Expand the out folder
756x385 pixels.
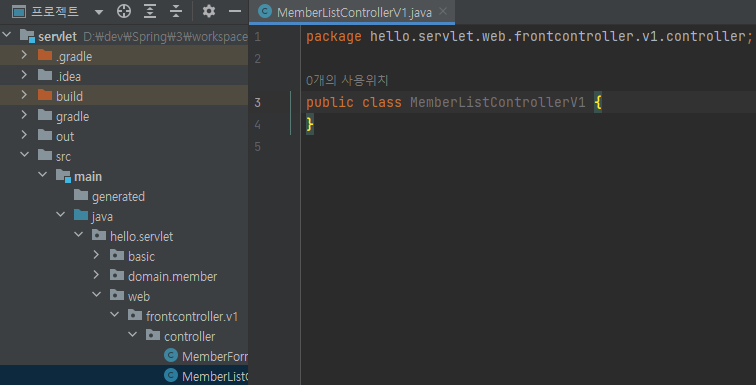click(24, 135)
